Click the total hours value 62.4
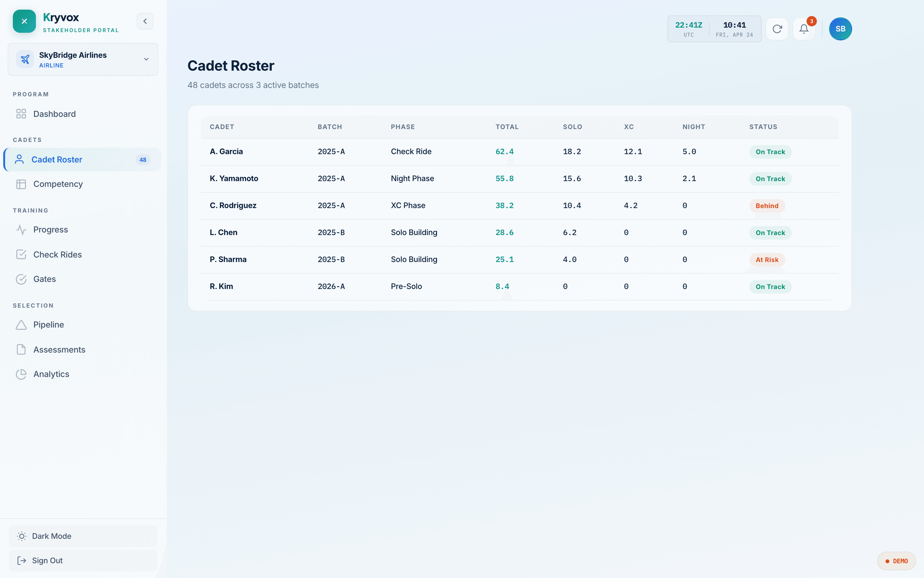Image resolution: width=924 pixels, height=578 pixels. pos(504,152)
